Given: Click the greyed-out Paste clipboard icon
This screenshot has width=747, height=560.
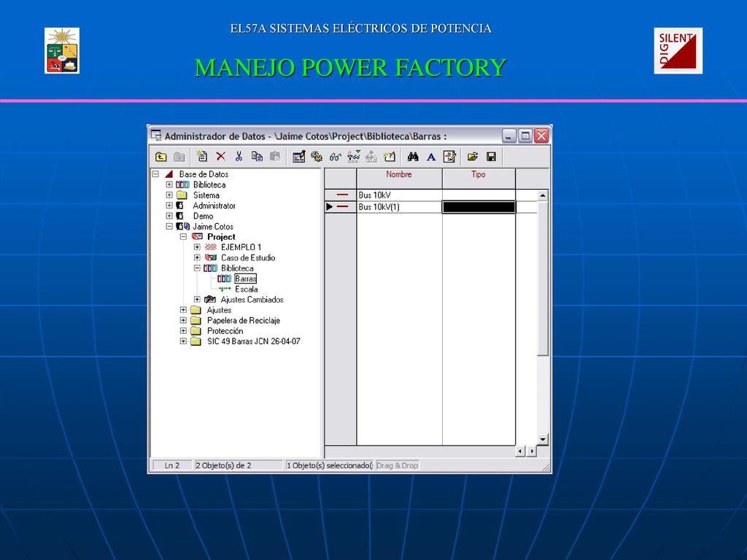Looking at the screenshot, I should (275, 156).
